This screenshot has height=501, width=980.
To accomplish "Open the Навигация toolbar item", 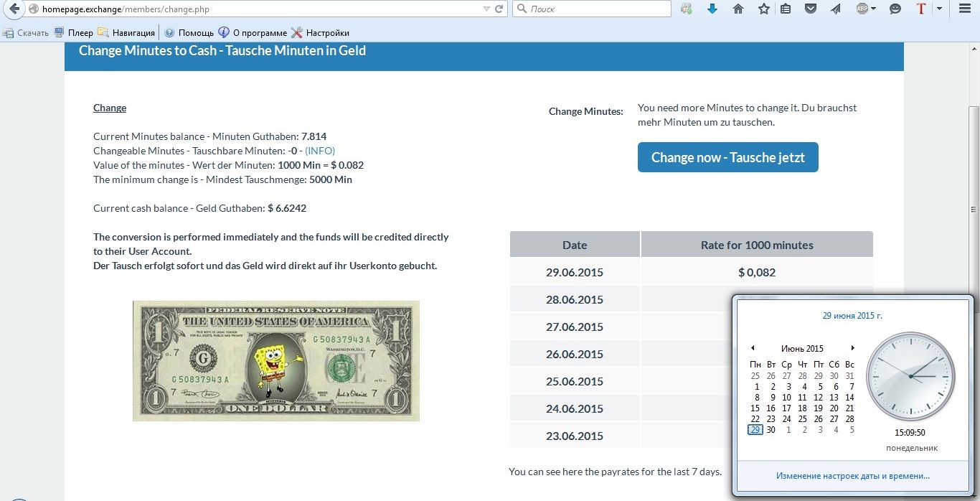I will 127,33.
